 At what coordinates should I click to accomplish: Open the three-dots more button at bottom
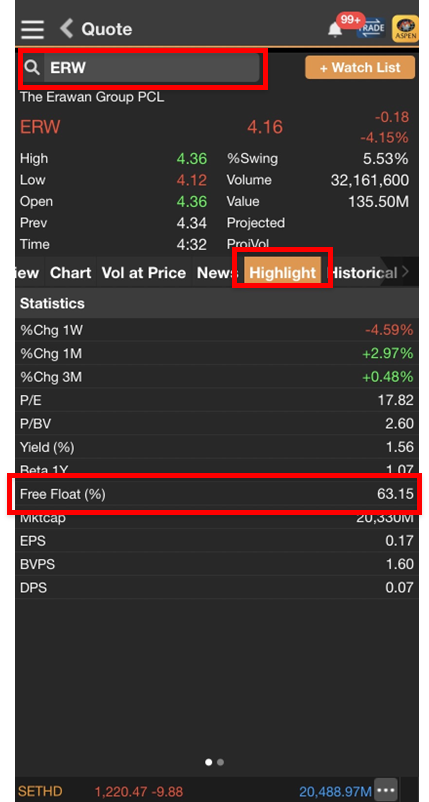[386, 791]
